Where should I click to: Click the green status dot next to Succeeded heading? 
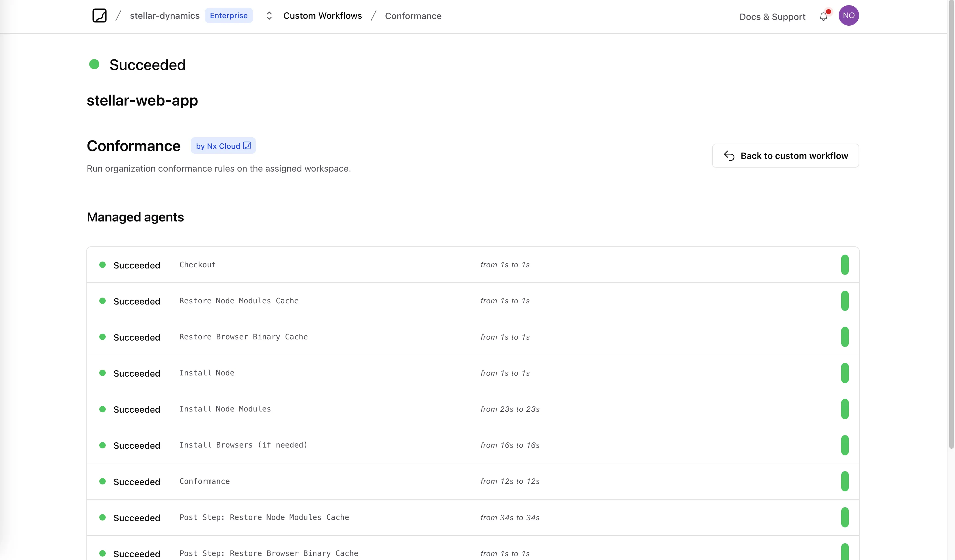[94, 64]
